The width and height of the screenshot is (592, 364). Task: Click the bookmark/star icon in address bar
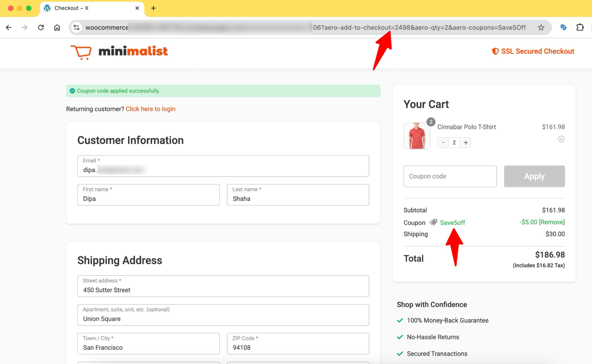541,28
